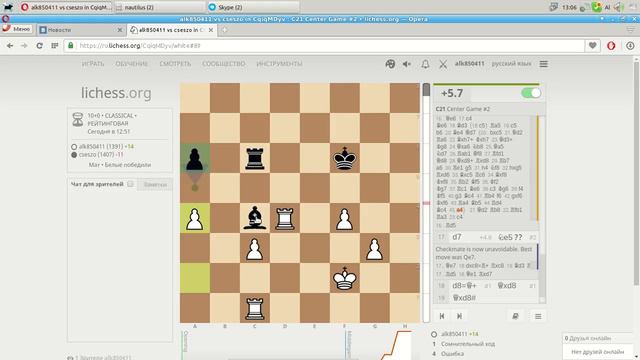Image resolution: width=640 pixels, height=360 pixels.
Task: Click the black king on f6
Action: click(x=345, y=158)
